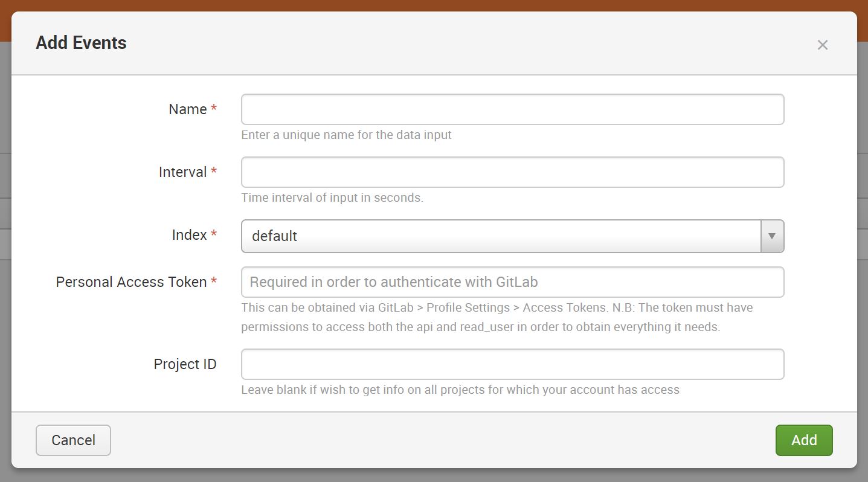Click the Interval field label
Viewport: 868px width, 482px height.
pos(183,172)
